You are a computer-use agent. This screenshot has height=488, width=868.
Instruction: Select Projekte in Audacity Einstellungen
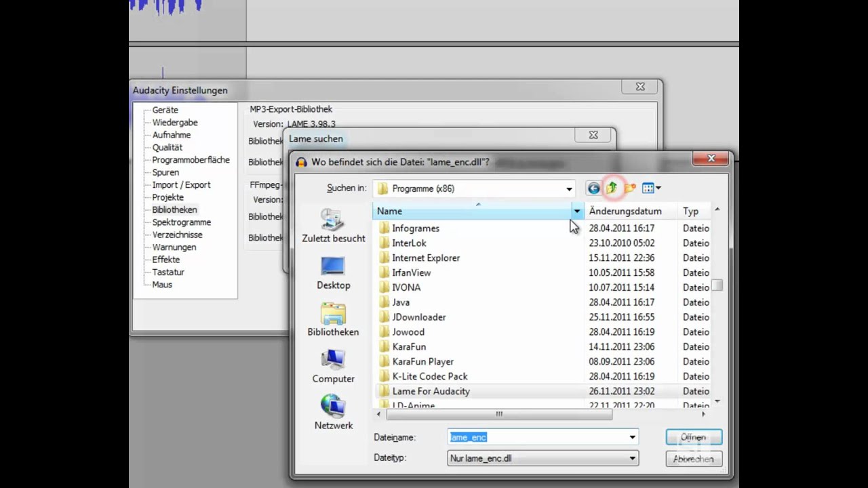168,197
